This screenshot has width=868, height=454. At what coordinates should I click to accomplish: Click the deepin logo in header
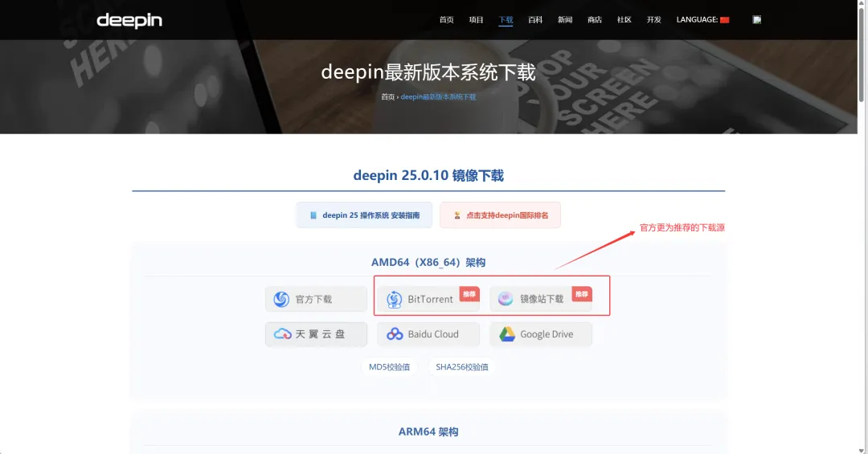[x=129, y=20]
